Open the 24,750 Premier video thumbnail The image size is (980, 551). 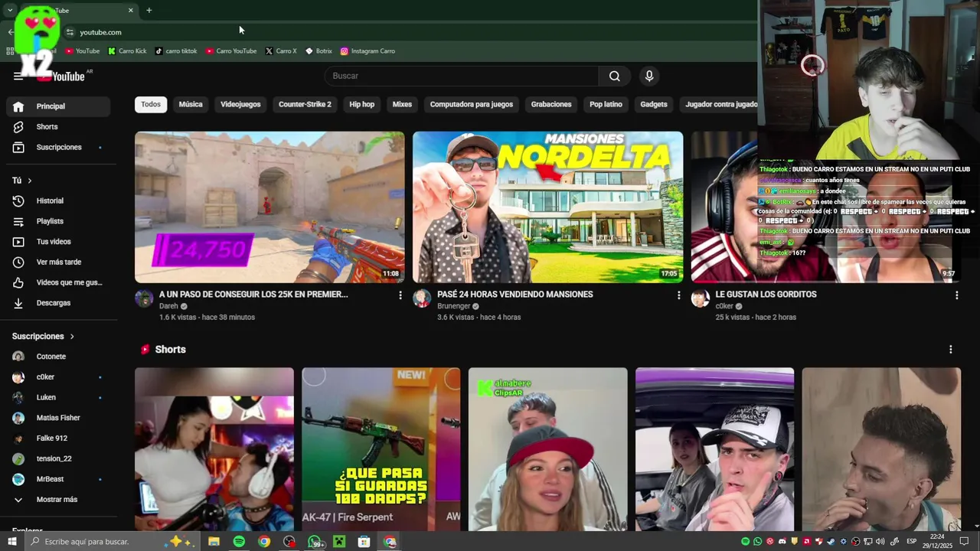[269, 207]
